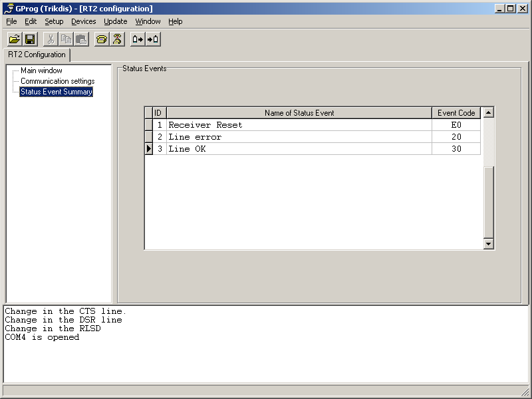Click the telephone connect icon
This screenshot has height=399, width=532.
click(x=101, y=39)
